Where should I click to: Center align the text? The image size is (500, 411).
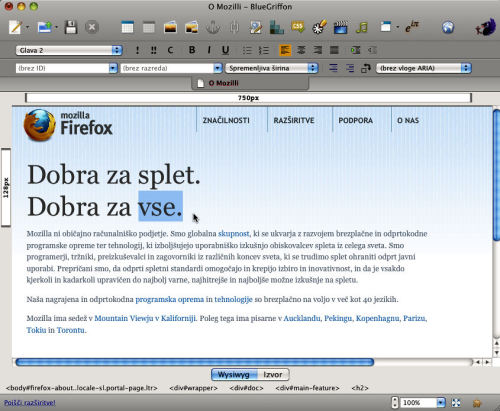tap(301, 50)
